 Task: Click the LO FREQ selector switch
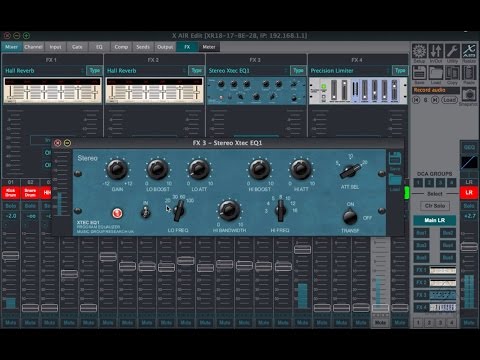click(179, 212)
